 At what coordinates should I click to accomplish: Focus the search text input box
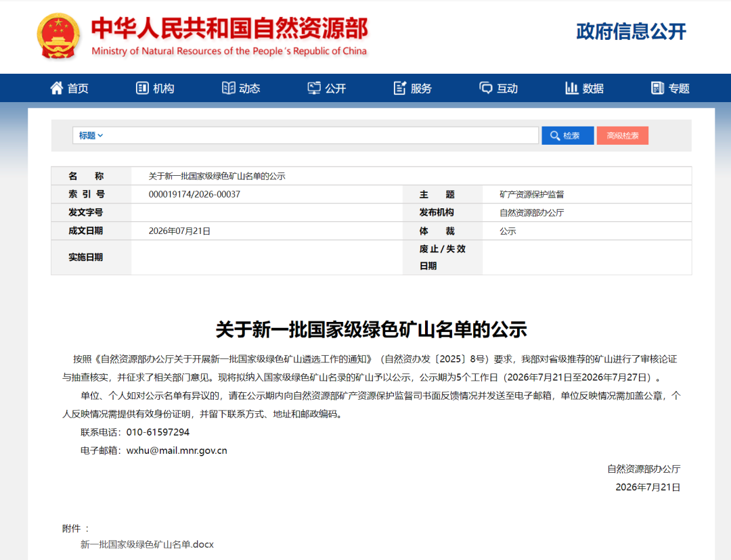pos(322,135)
